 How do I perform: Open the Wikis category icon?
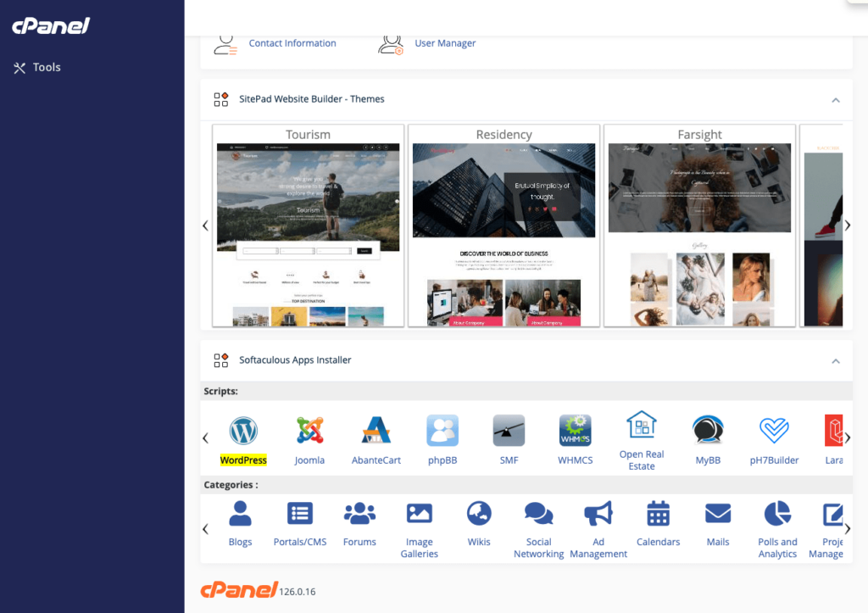click(x=479, y=514)
